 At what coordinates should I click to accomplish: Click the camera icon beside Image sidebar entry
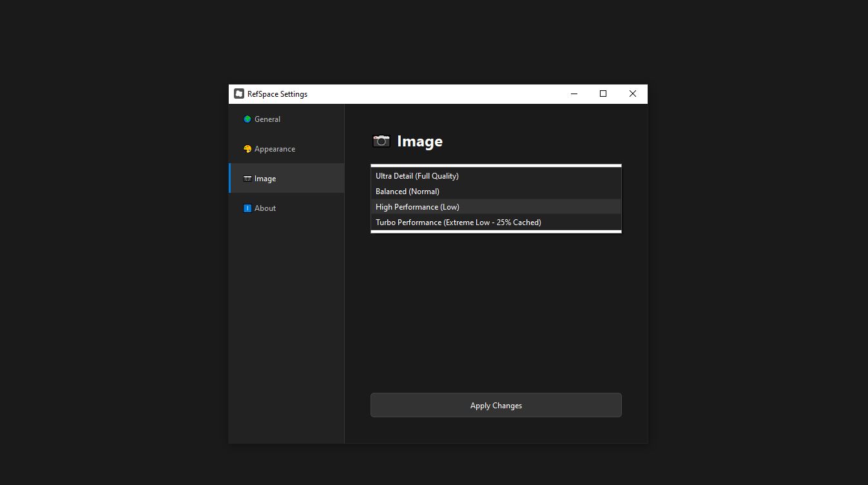[247, 178]
